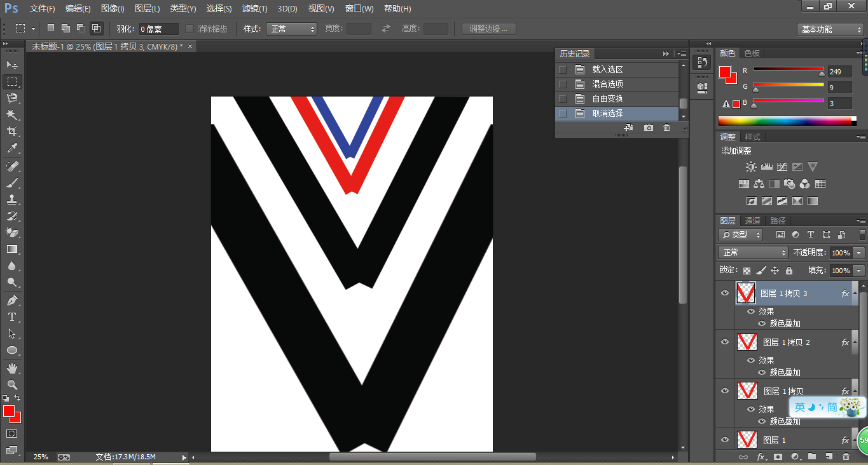
Task: Click foreground red color swatch in toolbar
Action: 8,412
